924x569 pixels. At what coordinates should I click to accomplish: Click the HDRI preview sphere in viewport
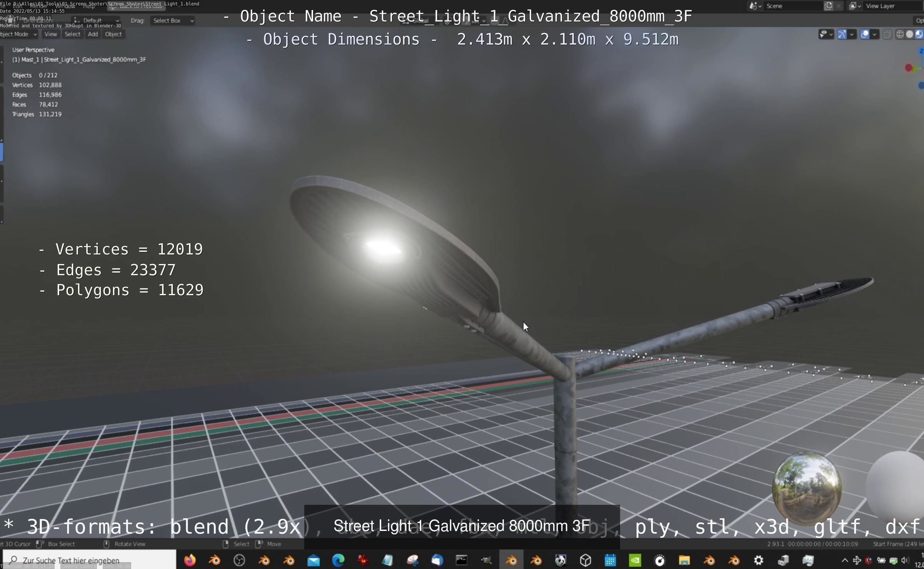pyautogui.click(x=807, y=488)
